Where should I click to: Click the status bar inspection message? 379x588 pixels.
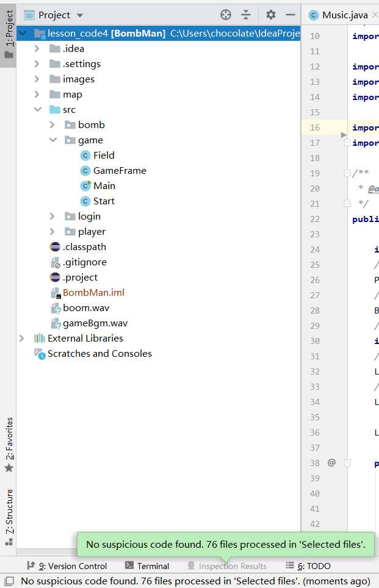click(x=195, y=581)
